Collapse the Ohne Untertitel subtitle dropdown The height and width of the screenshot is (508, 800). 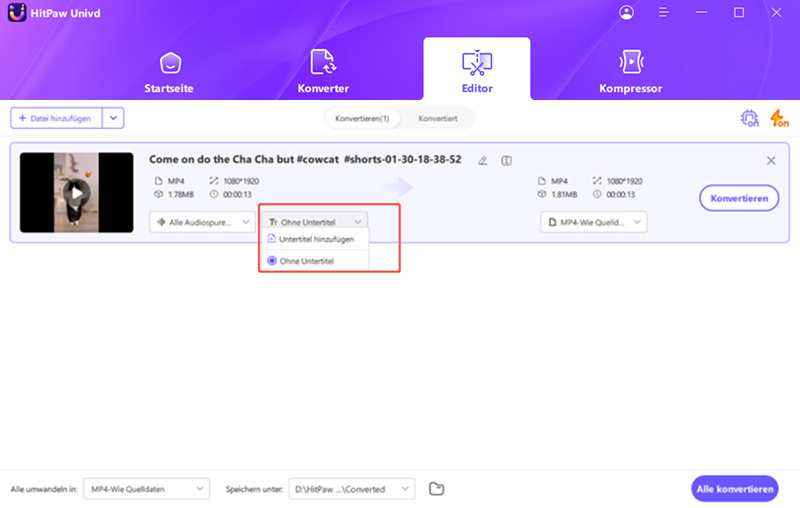(x=315, y=222)
